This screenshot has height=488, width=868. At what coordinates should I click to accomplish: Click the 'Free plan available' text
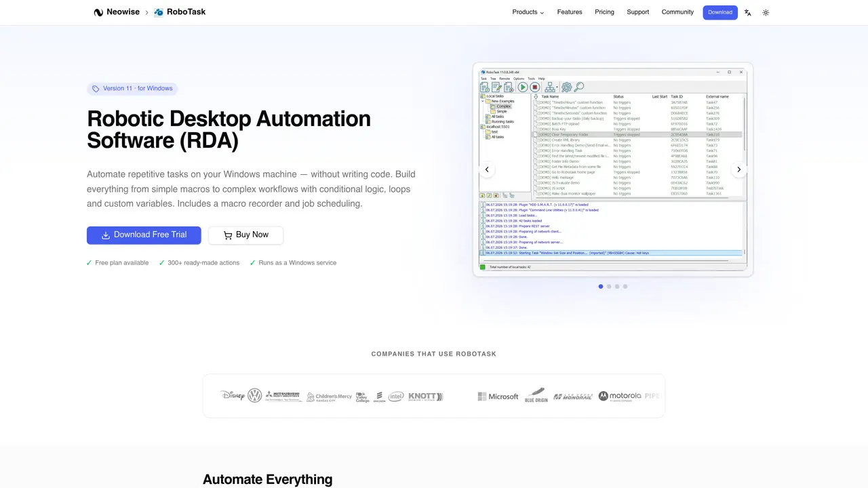(122, 263)
